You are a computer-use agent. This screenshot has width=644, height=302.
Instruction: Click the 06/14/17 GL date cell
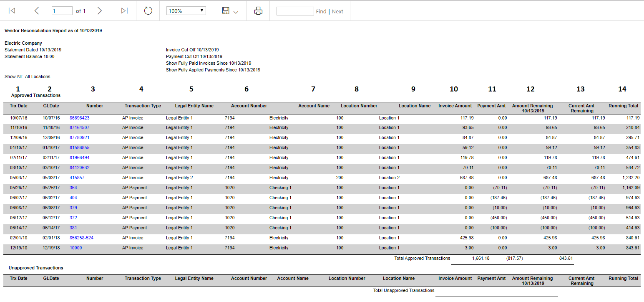pyautogui.click(x=51, y=228)
